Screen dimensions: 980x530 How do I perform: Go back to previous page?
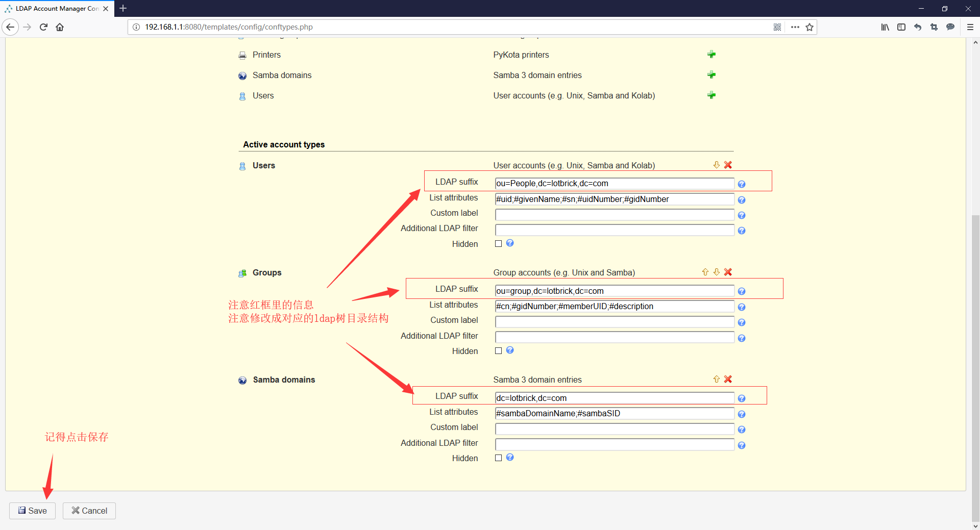tap(10, 27)
